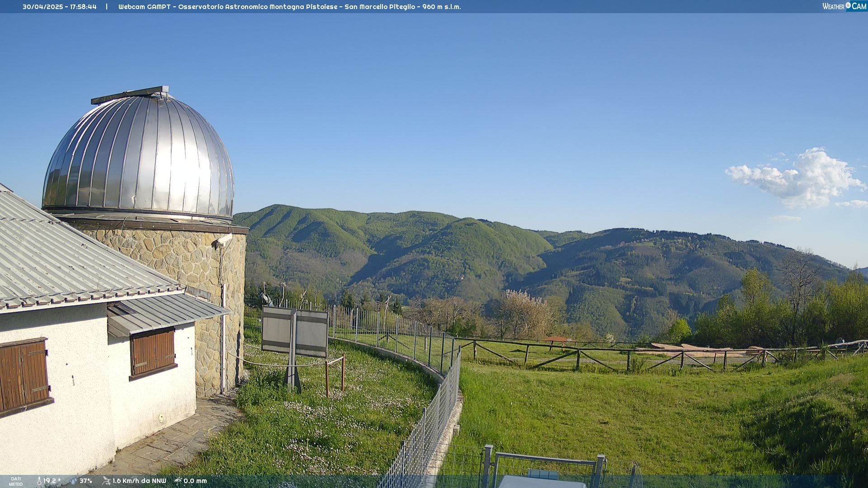Click the humidity water drops icon
Viewport: 868px width, 488px height.
[73, 481]
